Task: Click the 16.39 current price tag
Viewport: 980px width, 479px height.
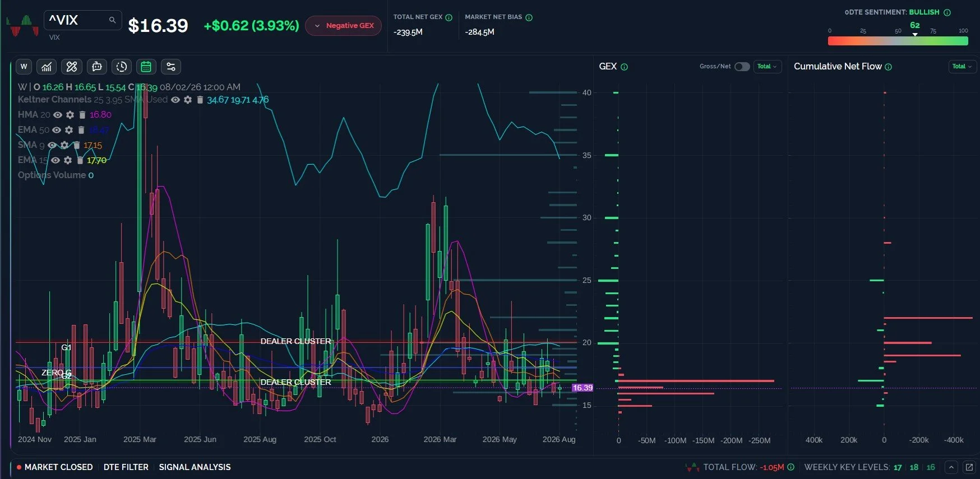Action: click(x=583, y=388)
